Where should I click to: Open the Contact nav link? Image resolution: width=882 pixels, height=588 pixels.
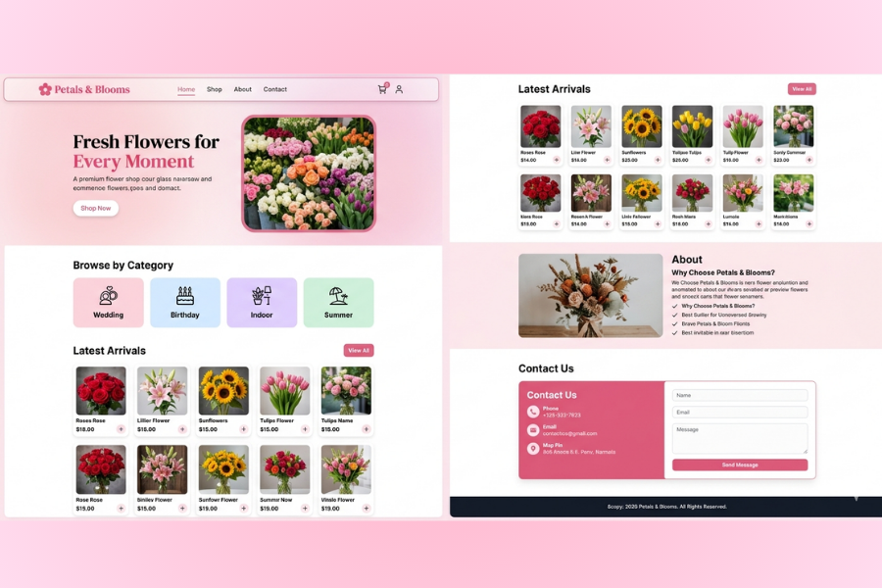[x=274, y=89]
